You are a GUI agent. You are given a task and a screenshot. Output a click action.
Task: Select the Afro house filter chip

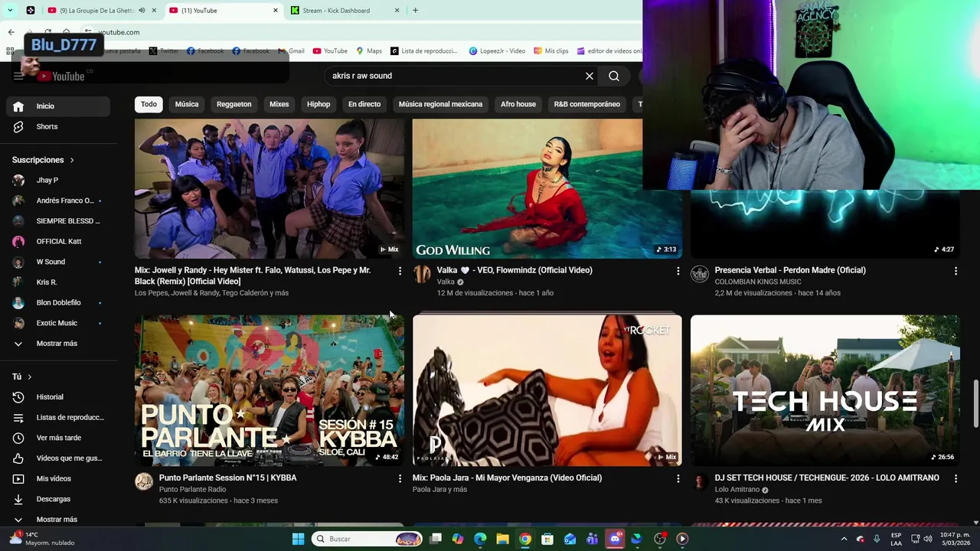[x=518, y=104]
